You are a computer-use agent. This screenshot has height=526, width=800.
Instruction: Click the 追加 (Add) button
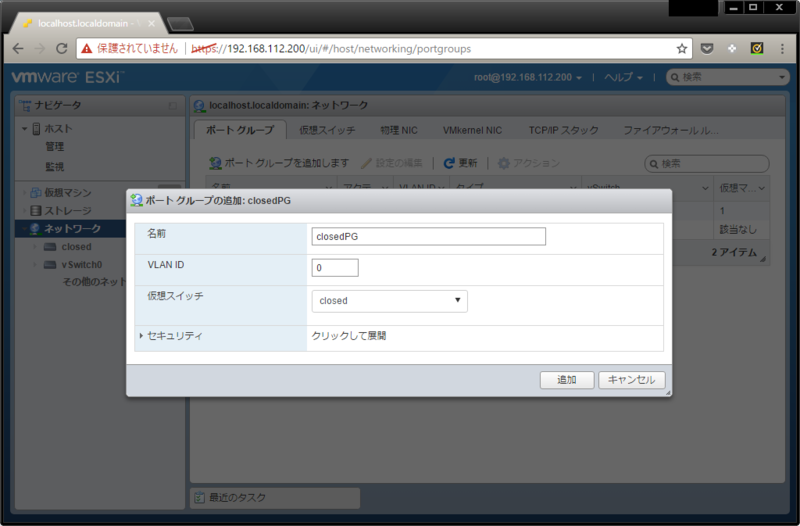[567, 380]
